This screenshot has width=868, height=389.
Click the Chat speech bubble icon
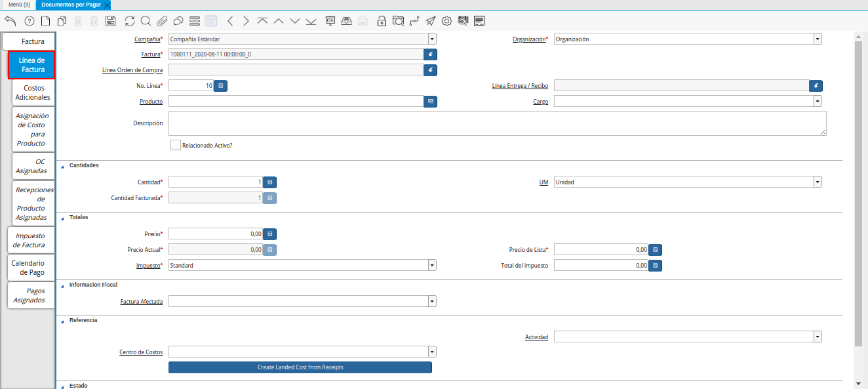click(178, 21)
